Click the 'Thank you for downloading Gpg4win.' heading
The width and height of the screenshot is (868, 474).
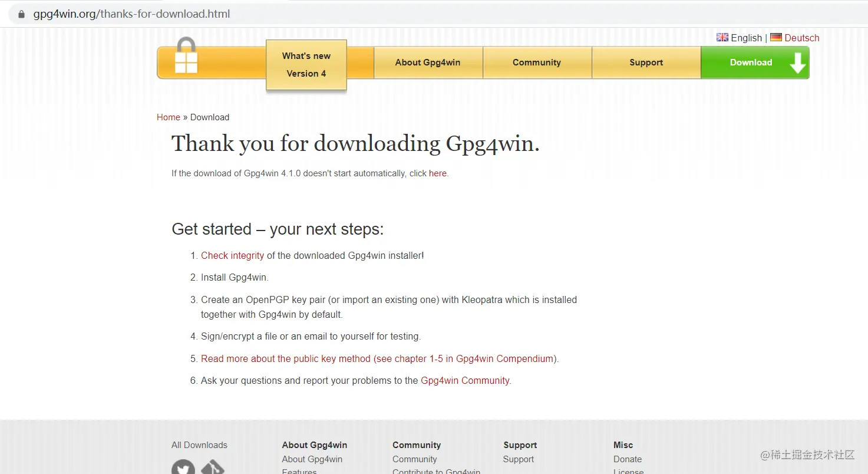pyautogui.click(x=355, y=144)
